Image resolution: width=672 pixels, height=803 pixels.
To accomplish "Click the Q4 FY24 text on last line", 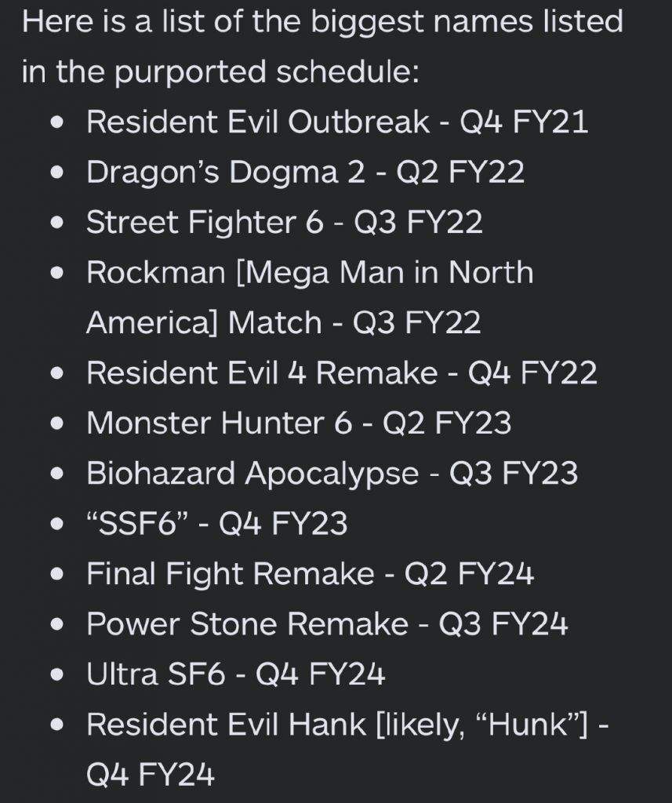I will (150, 774).
